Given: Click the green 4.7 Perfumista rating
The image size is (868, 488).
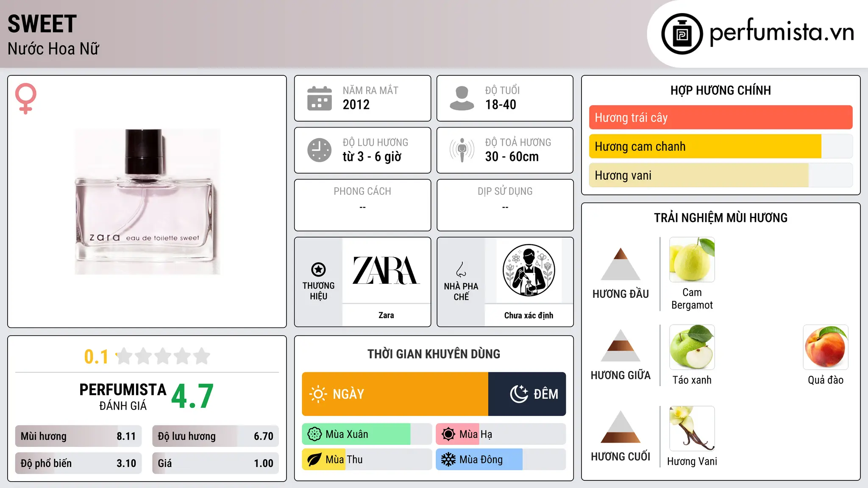Looking at the screenshot, I should coord(192,396).
